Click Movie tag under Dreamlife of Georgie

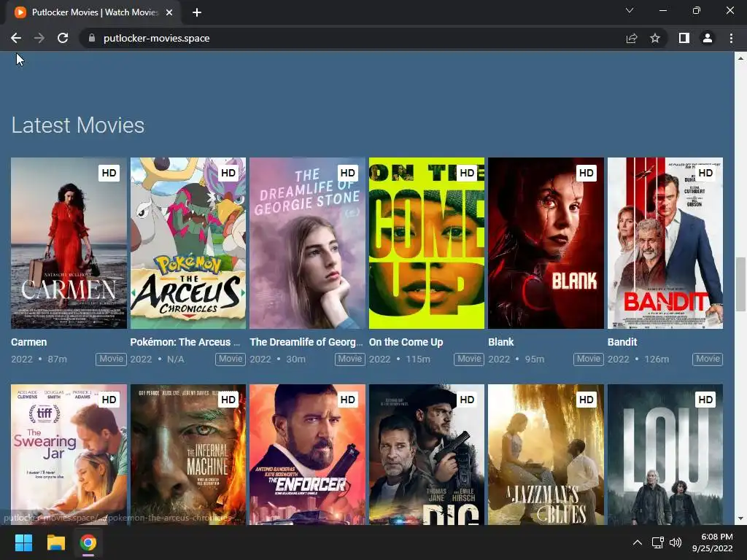349,359
